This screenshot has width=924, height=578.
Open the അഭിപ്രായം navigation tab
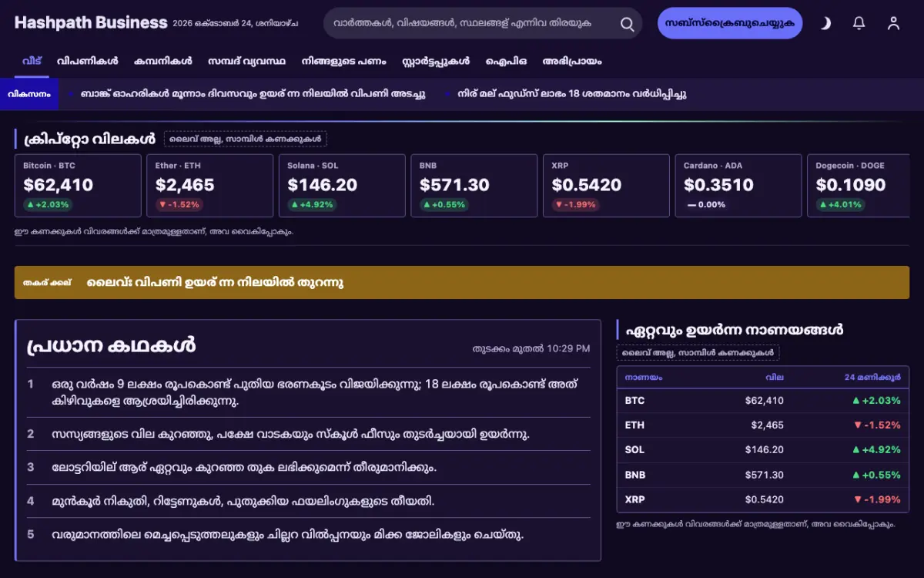572,61
